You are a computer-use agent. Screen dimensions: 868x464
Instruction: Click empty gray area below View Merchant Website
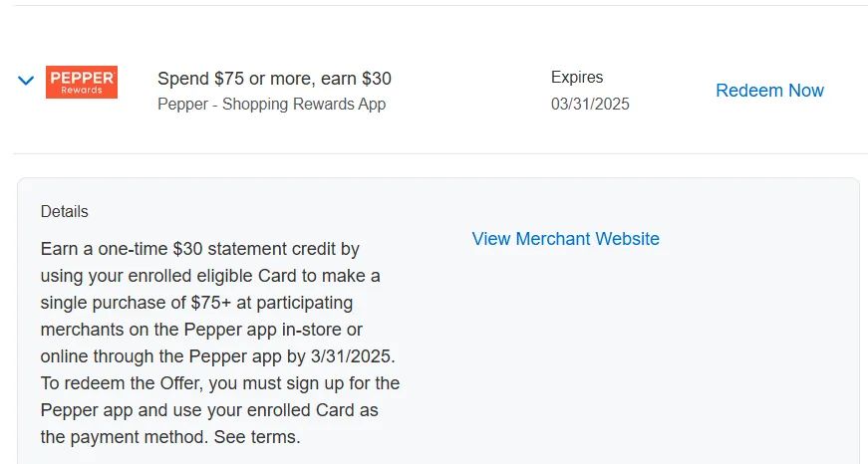[637, 343]
